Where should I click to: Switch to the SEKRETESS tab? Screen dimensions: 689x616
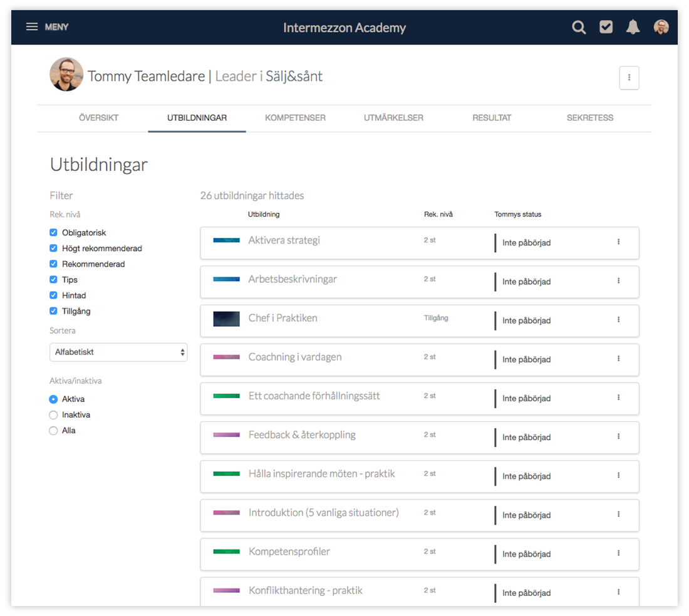[x=589, y=118]
